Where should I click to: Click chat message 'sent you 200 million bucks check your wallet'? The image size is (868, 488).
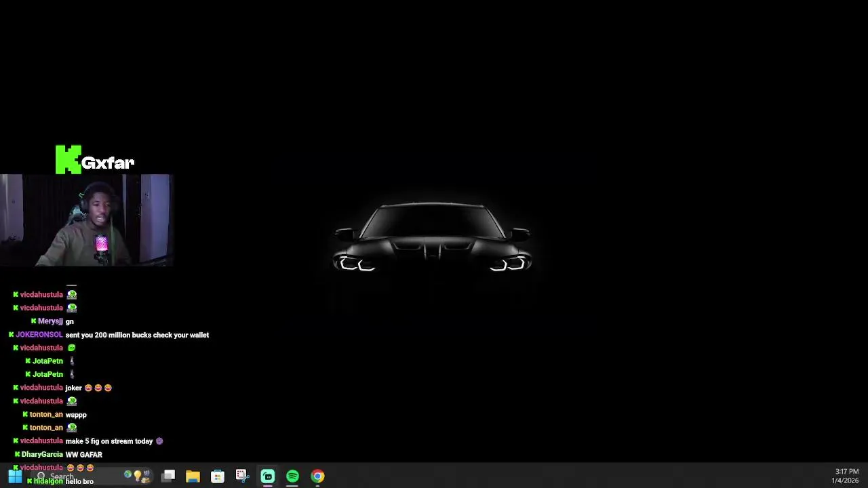[x=137, y=335]
